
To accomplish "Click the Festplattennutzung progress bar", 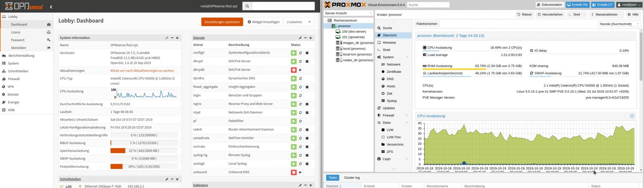I will [x=144, y=167].
